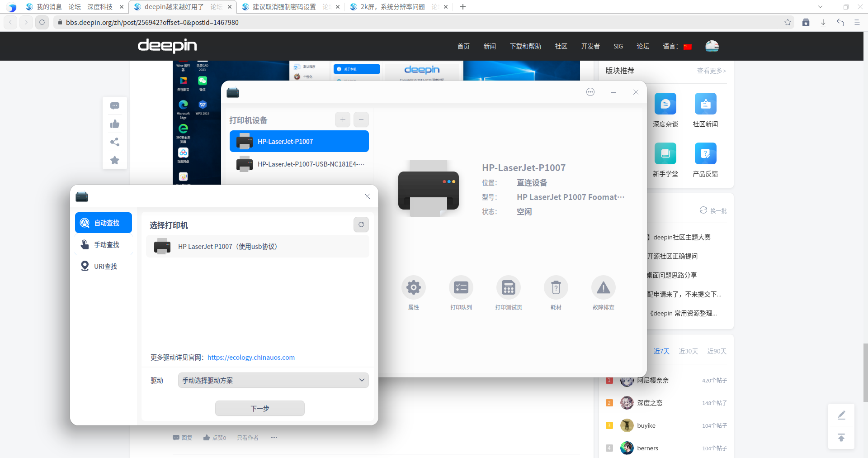Open the post's more options ellipsis
Viewport: 868px width, 458px height.
point(274,438)
